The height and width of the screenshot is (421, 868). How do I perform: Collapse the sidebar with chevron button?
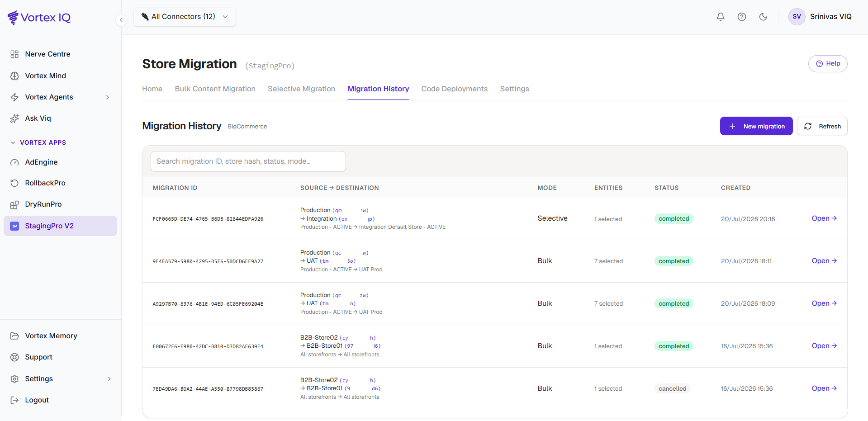pos(121,20)
